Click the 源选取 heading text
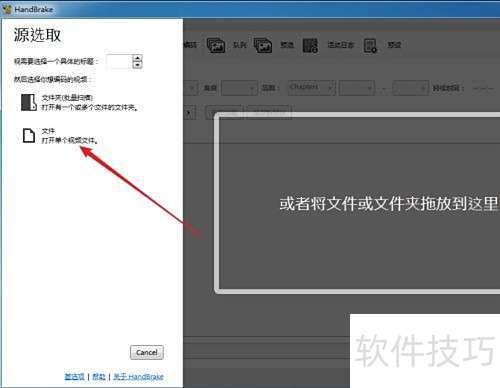500x388 pixels. [x=37, y=35]
